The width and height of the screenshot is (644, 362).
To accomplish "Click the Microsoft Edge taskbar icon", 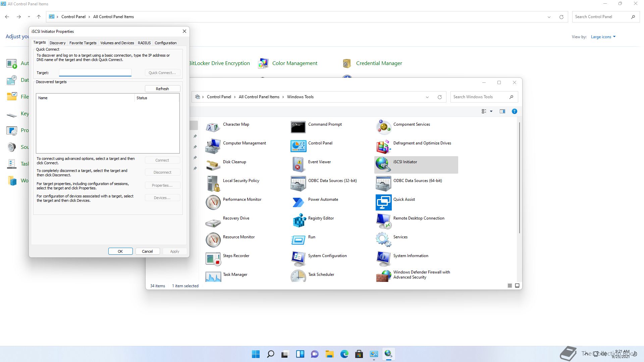I will click(344, 354).
